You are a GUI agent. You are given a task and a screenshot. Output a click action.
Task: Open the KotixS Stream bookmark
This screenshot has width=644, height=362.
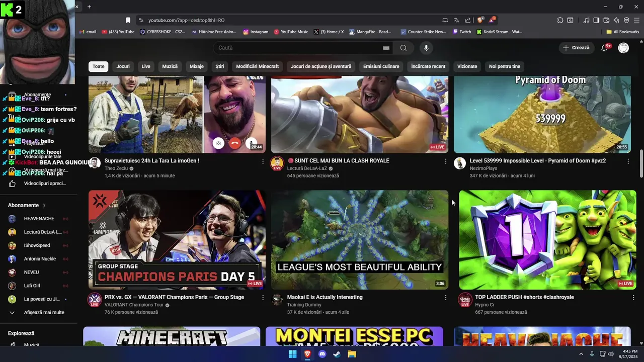click(499, 32)
